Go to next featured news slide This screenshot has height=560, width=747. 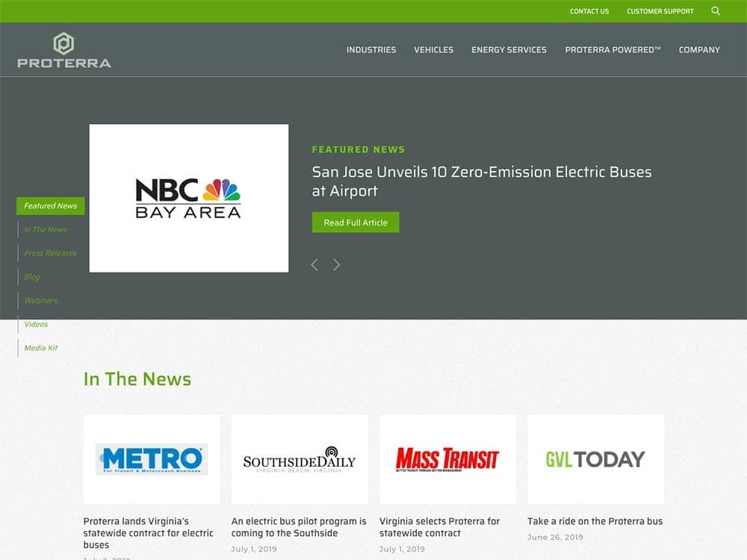[336, 265]
